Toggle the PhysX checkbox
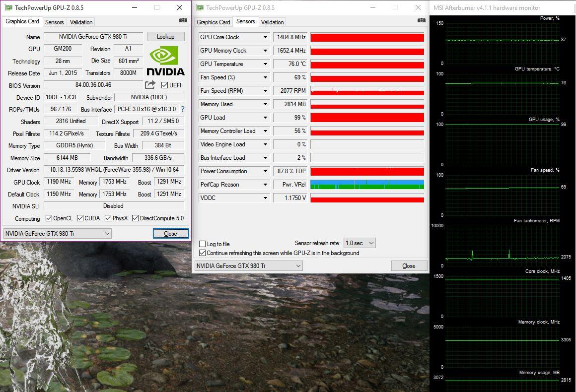The image size is (576, 392). (108, 218)
